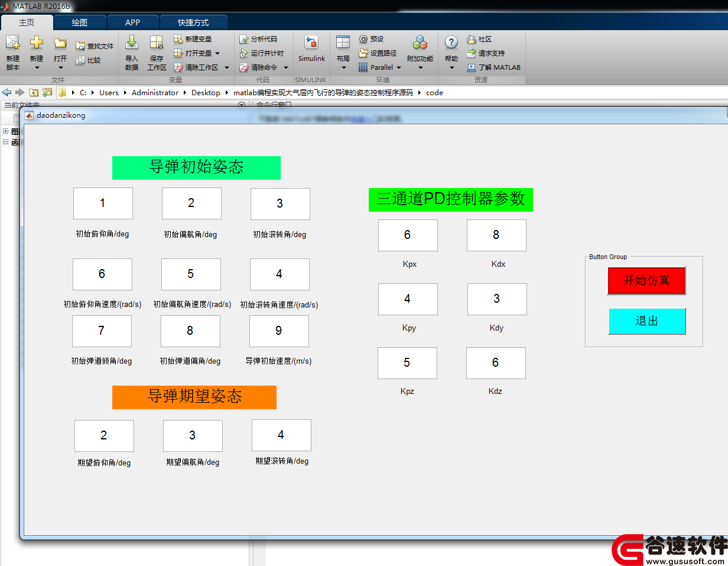Click the 初始弹道倾角/deg input field
The image size is (728, 566).
[x=102, y=331]
